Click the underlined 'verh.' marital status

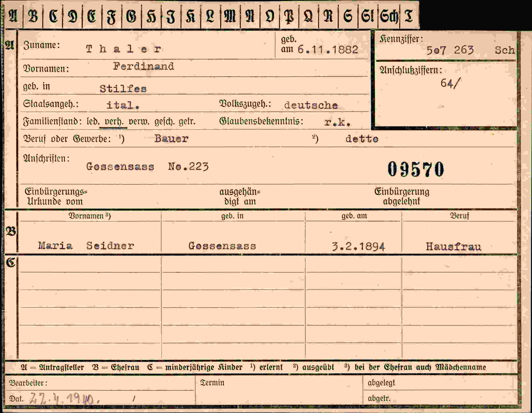click(x=114, y=121)
